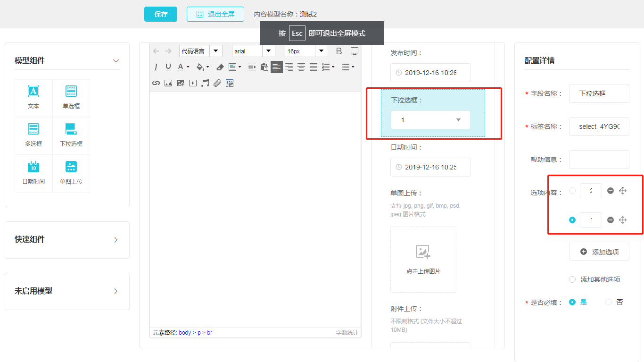
Task: Click the eraser clear-format icon
Action: click(220, 67)
